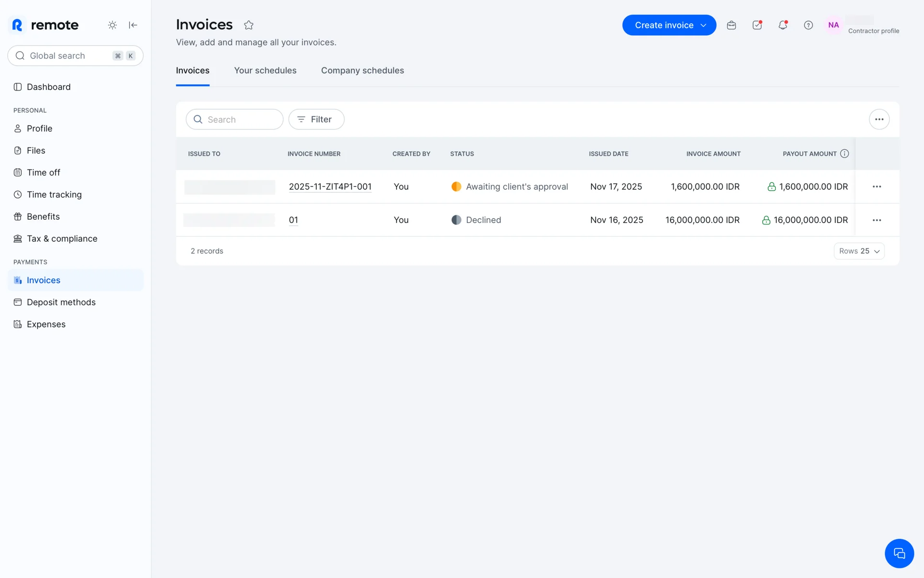The width and height of the screenshot is (924, 578).
Task: Open invoice 2025-11-ZIT4P1-001 link
Action: (x=330, y=187)
